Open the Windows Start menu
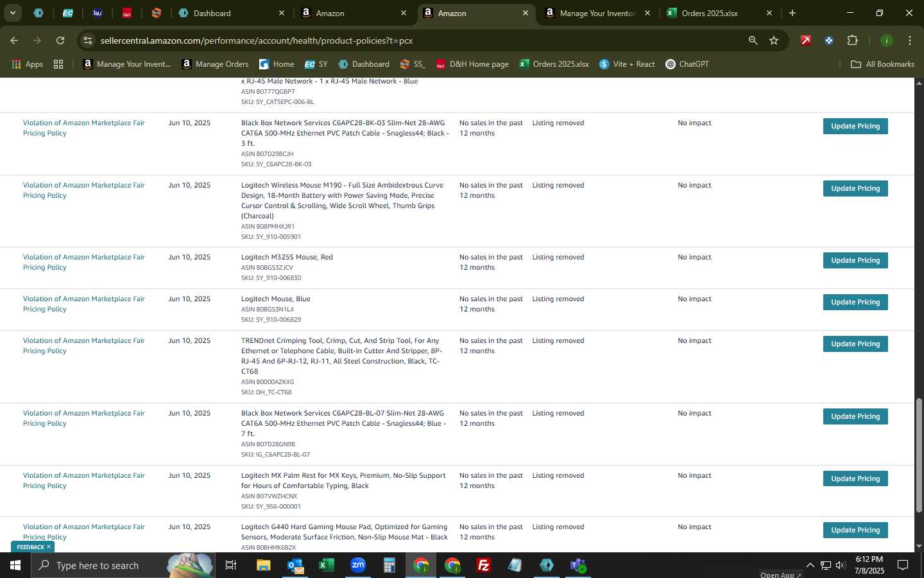The width and height of the screenshot is (924, 578). 15,565
